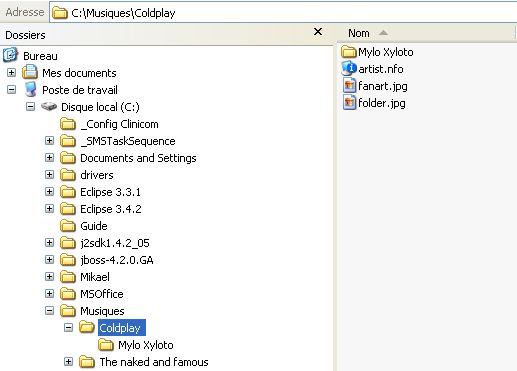
Task: Expand the _SMSTaskSequence folder node
Action: click(x=49, y=141)
